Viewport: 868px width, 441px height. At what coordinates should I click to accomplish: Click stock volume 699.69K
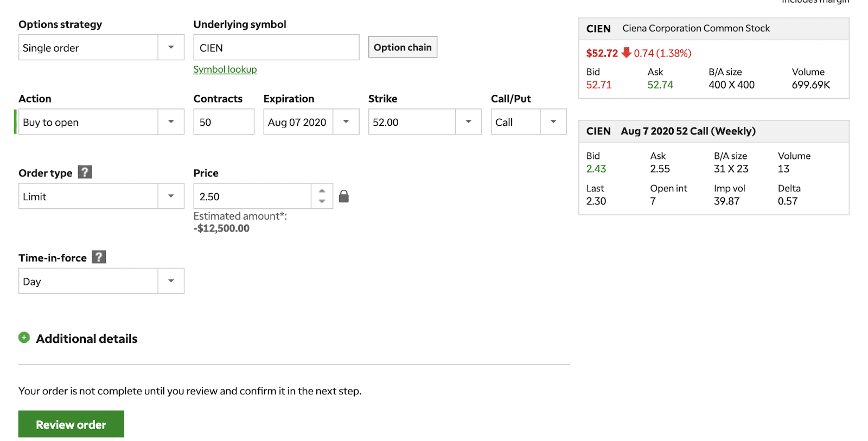pyautogui.click(x=811, y=85)
